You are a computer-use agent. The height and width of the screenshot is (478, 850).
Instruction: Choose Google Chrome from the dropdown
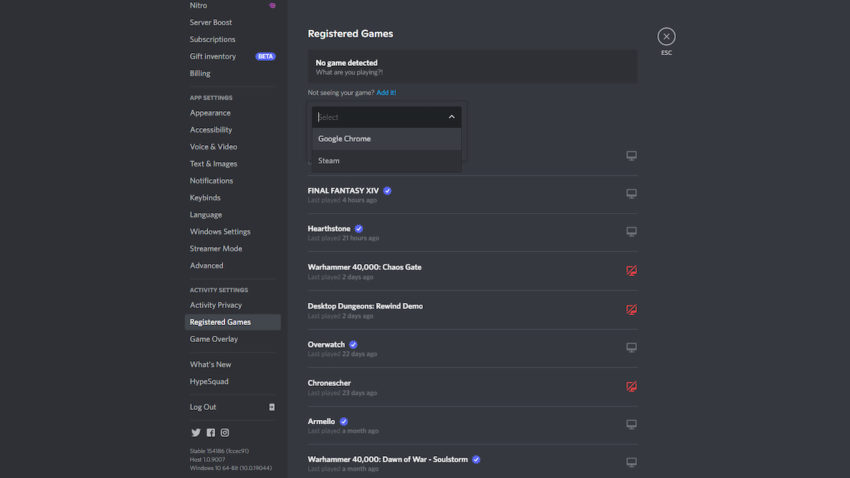(x=387, y=139)
